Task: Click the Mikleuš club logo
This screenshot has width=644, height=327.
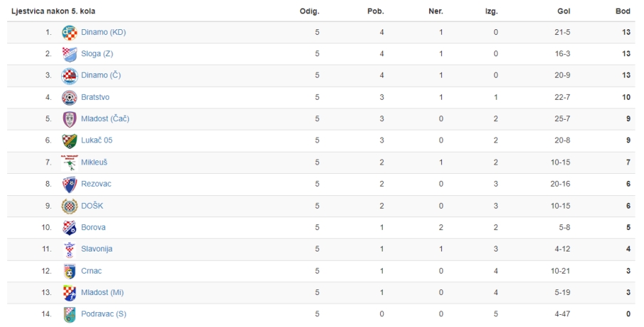Action: click(70, 162)
